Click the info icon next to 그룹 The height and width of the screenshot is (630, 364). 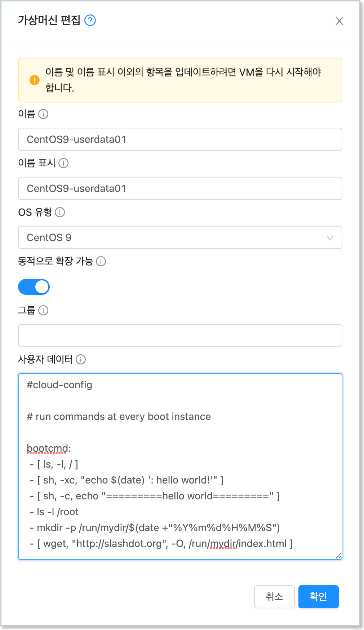43,310
